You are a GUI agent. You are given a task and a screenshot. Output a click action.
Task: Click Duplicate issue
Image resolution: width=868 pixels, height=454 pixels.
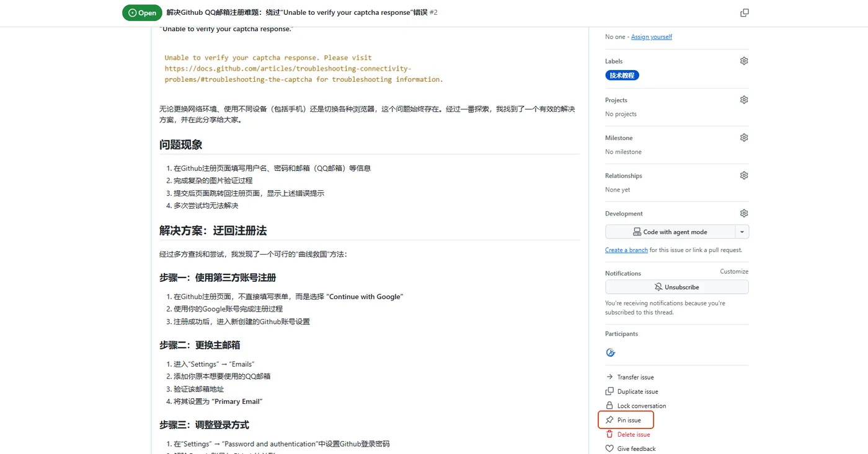coord(632,391)
